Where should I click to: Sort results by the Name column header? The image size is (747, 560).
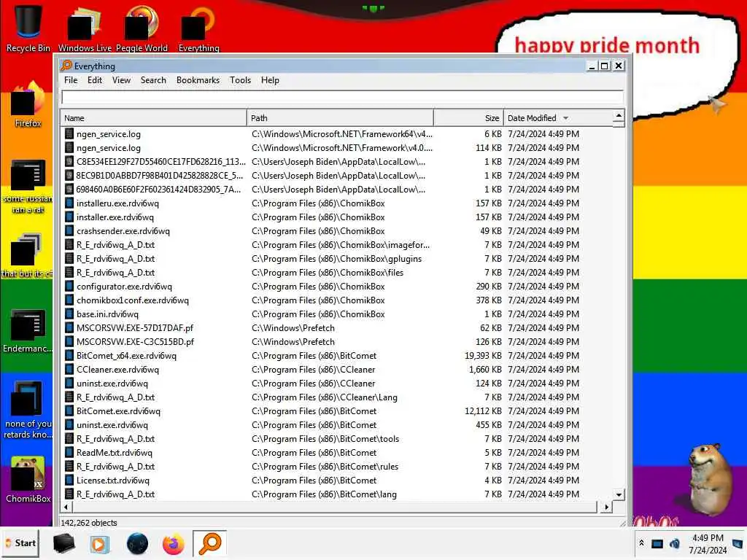click(153, 118)
